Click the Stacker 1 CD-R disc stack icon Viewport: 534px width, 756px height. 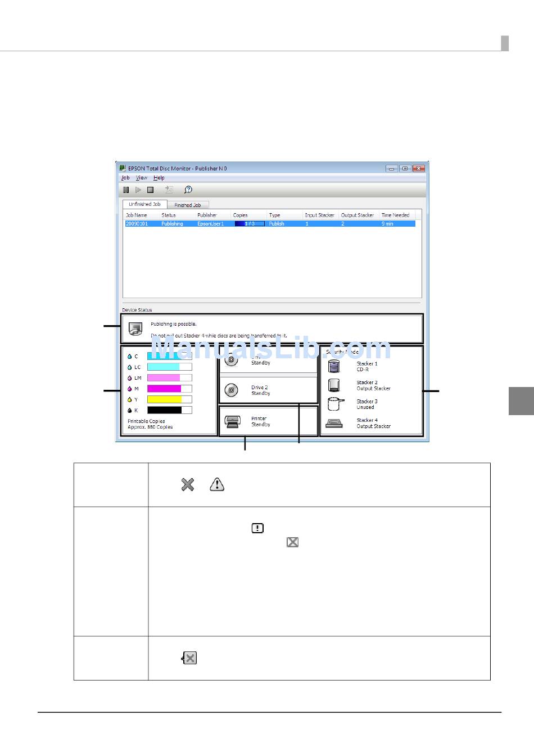pyautogui.click(x=334, y=367)
